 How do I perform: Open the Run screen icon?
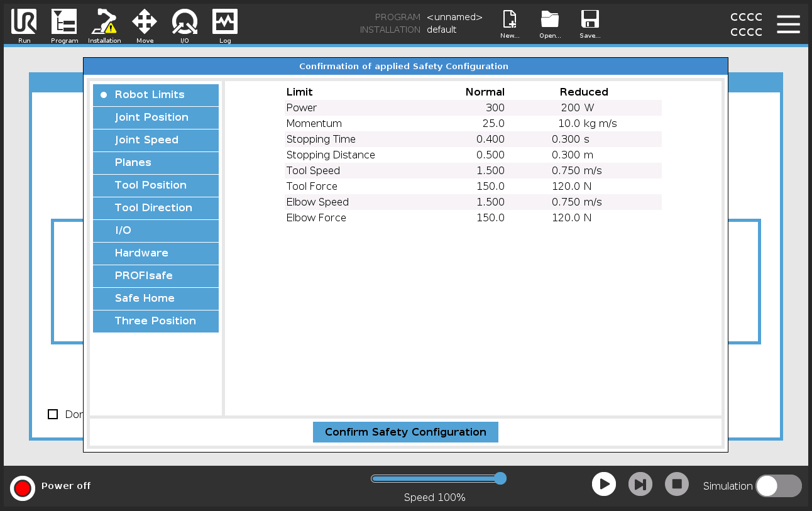(x=24, y=23)
